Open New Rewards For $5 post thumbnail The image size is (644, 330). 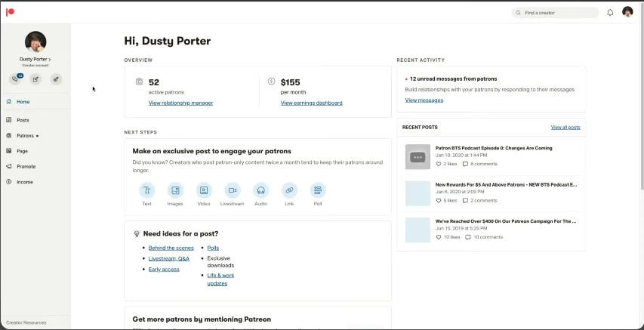418,193
